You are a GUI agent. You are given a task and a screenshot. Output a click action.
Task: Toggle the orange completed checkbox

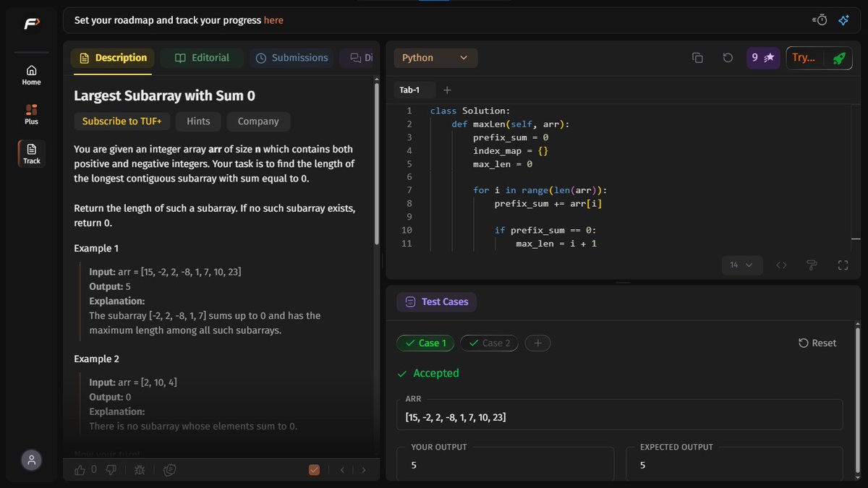pyautogui.click(x=314, y=470)
